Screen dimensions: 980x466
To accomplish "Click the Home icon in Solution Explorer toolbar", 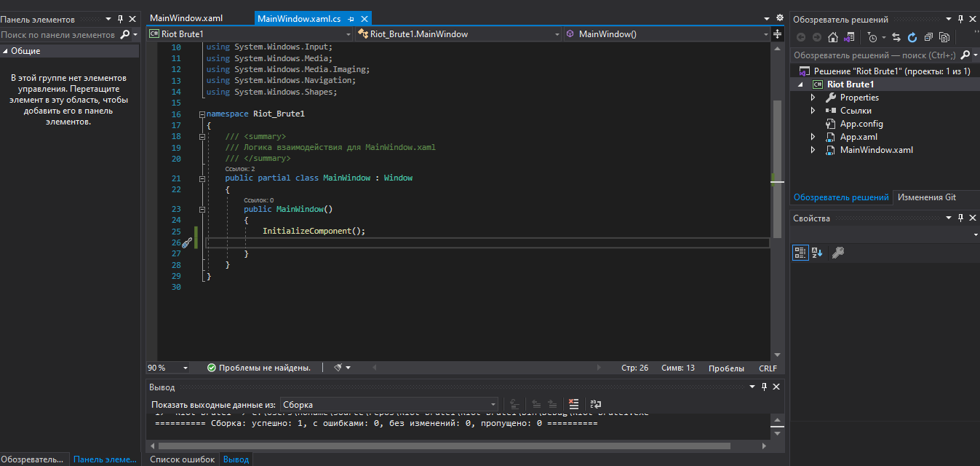I will (833, 37).
